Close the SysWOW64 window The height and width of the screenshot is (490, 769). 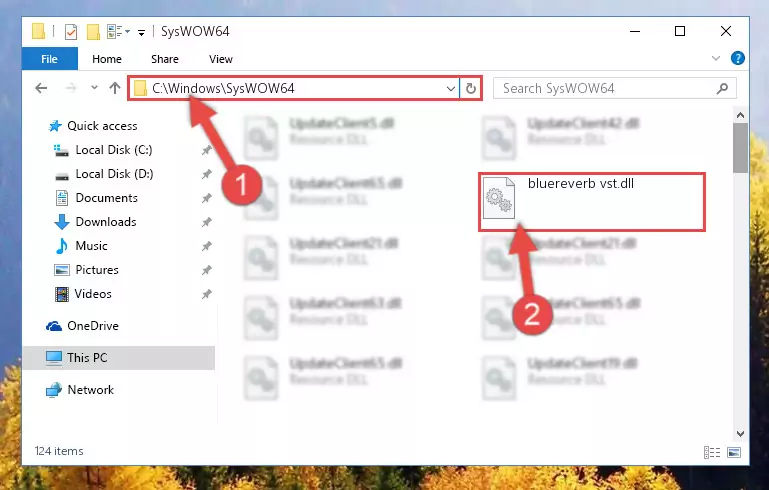tap(726, 31)
